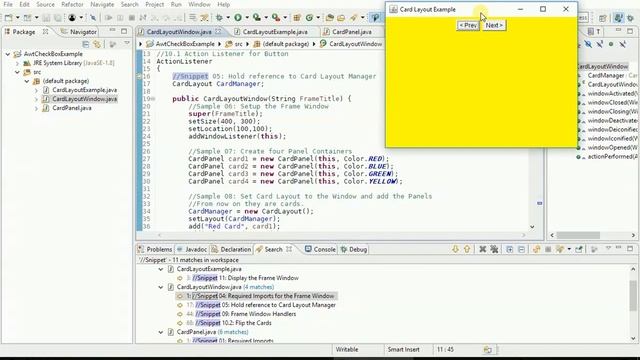
Task: Open the Run button dropdown arrow
Action: tap(247, 18)
